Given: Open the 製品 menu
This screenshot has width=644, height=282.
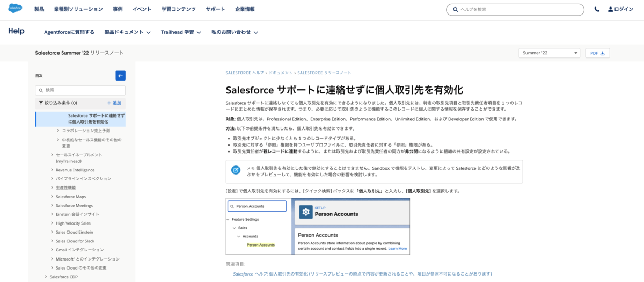Looking at the screenshot, I should click(39, 9).
